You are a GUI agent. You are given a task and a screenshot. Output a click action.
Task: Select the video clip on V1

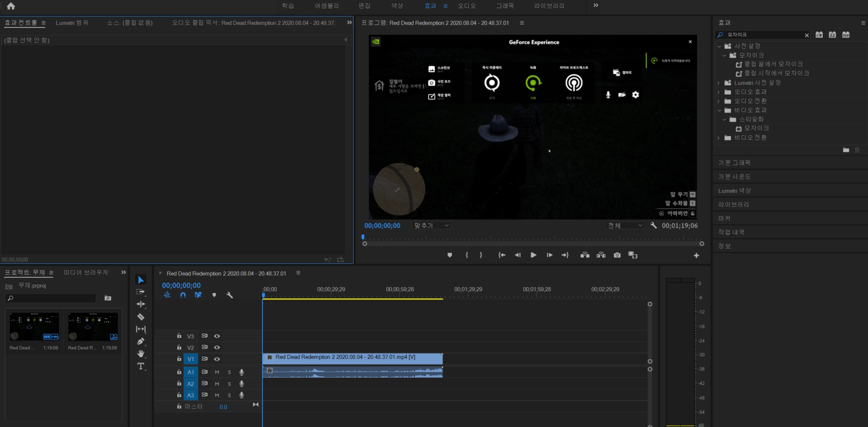[353, 358]
